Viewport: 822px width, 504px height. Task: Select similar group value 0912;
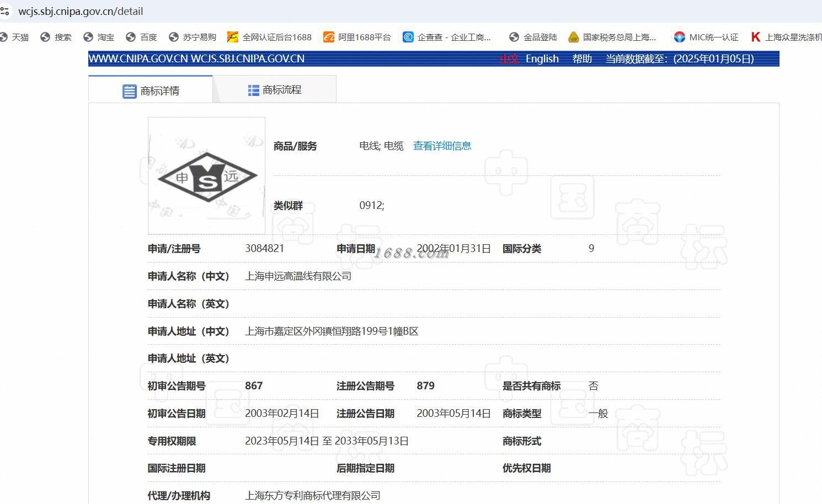[372, 205]
